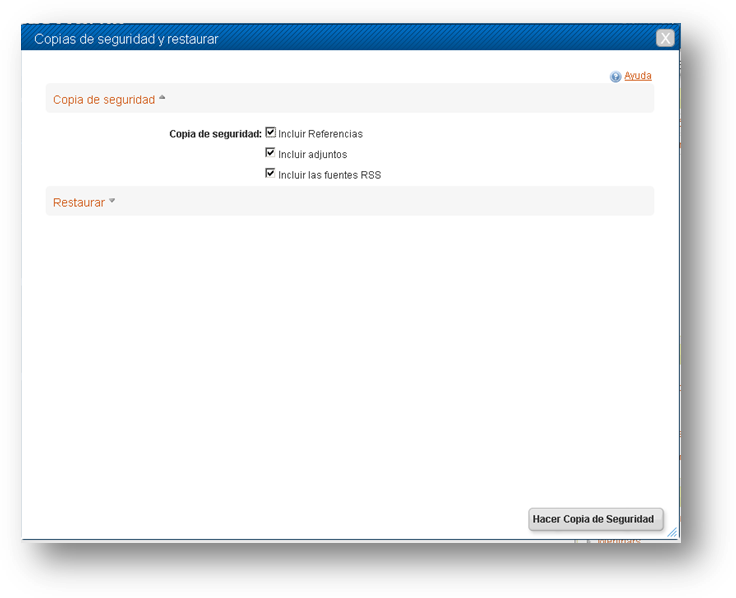Close the Copias de seguridad dialog
The height and width of the screenshot is (598, 736).
665,38
